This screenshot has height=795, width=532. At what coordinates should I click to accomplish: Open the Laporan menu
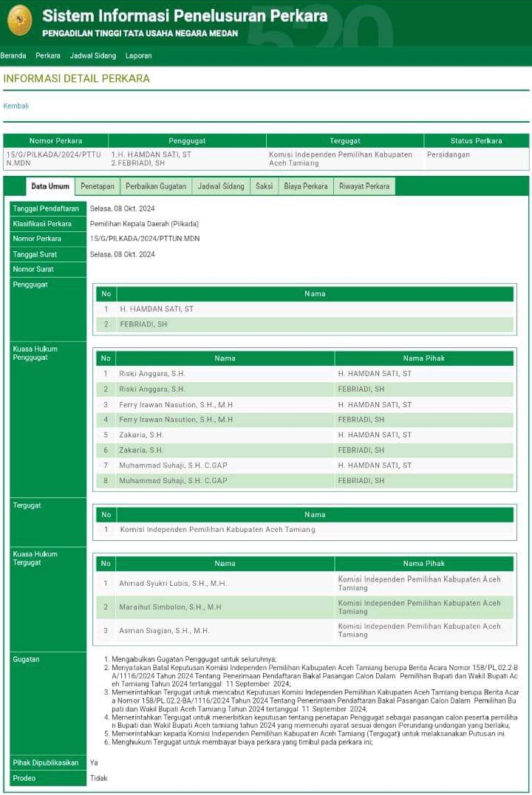tap(139, 55)
